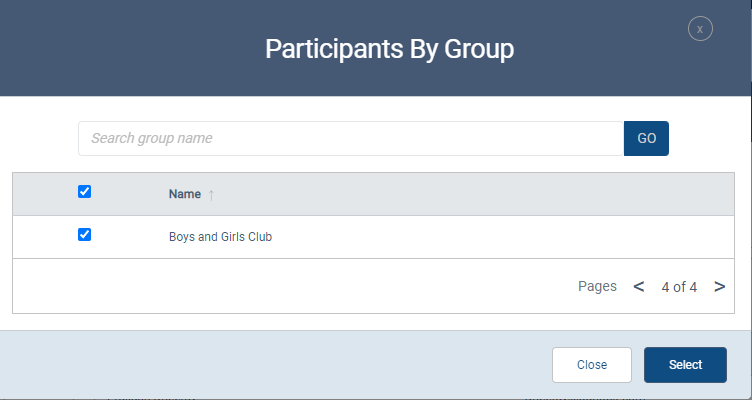The width and height of the screenshot is (752, 400).
Task: Confirm with the Select button
Action: point(686,365)
